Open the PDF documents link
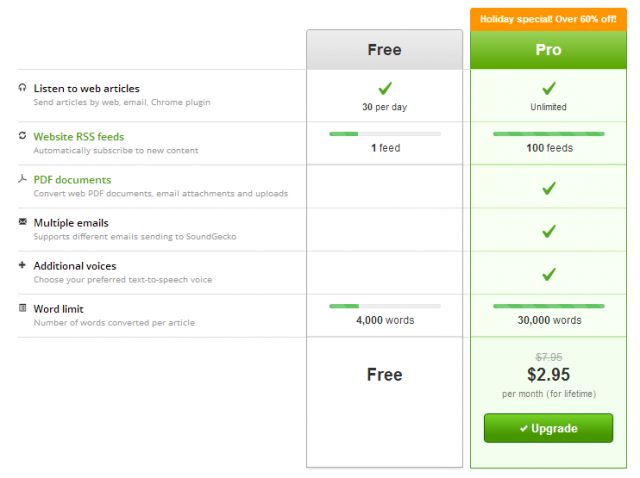 pos(72,179)
